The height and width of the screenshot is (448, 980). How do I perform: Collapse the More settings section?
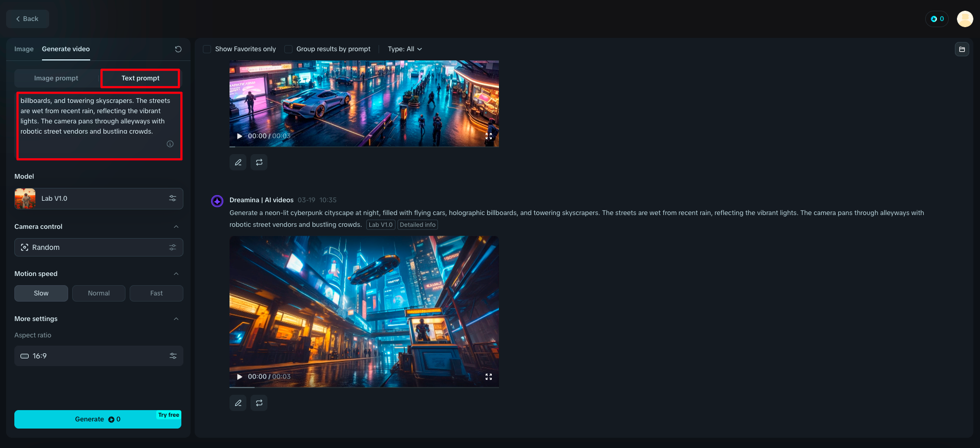click(x=176, y=319)
